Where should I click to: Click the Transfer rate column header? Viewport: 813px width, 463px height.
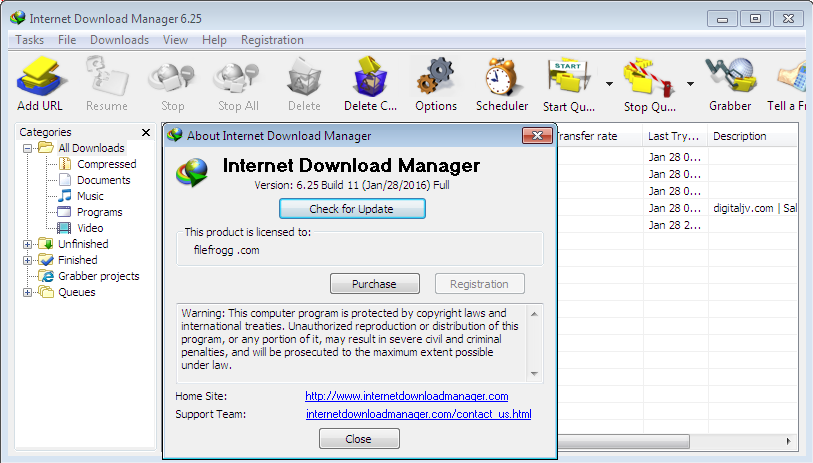pos(600,136)
